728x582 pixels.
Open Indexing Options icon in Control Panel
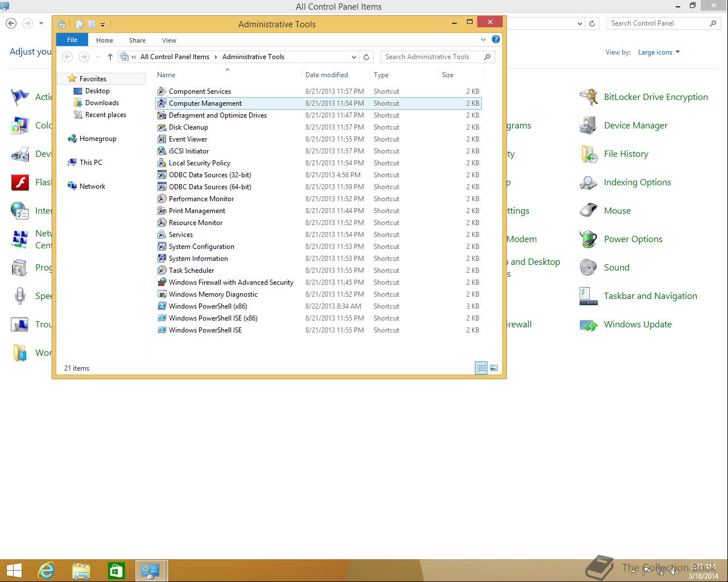589,182
